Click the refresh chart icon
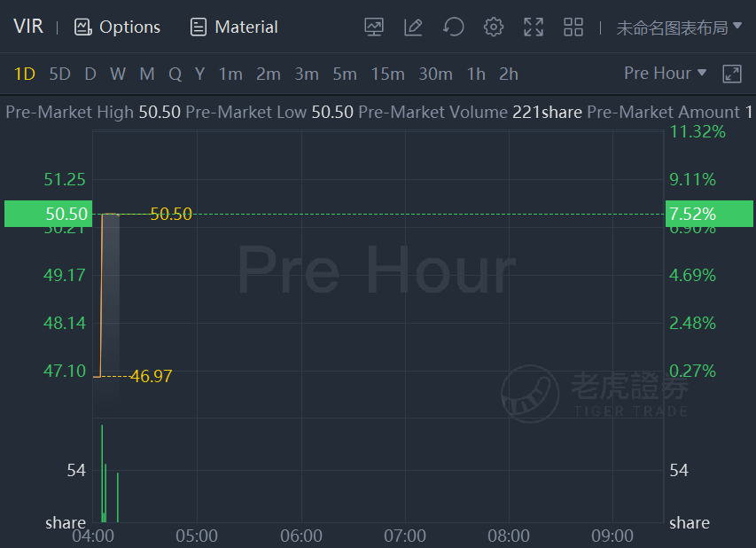The image size is (756, 548). pos(454,27)
